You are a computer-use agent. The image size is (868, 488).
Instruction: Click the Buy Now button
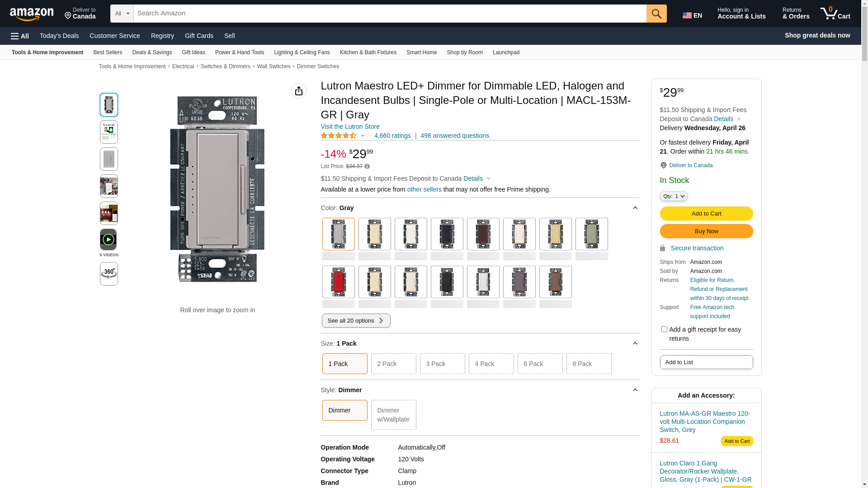point(706,231)
